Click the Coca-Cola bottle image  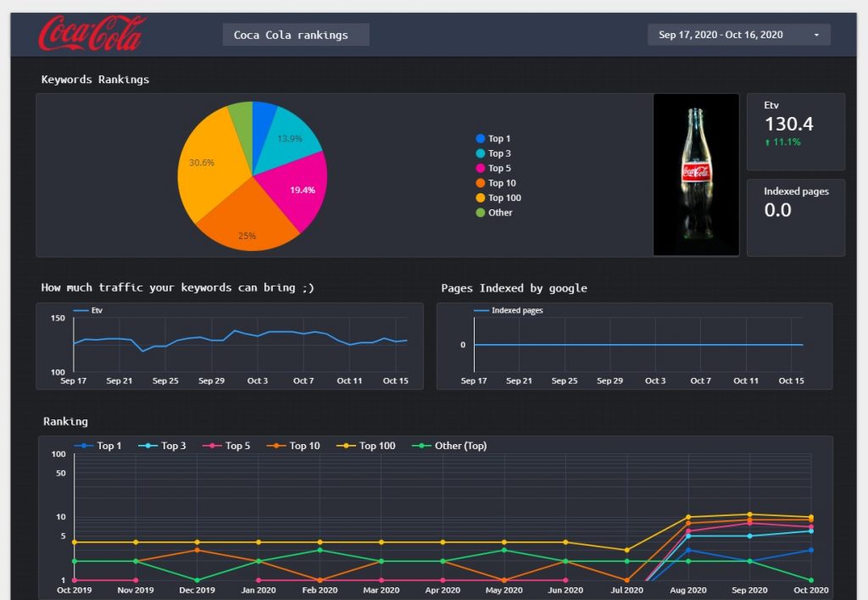click(x=696, y=175)
